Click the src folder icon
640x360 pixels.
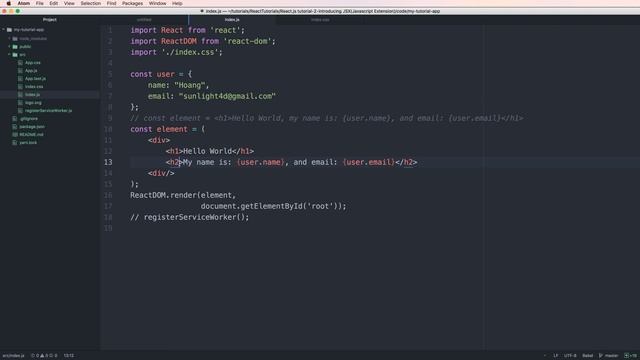point(15,55)
